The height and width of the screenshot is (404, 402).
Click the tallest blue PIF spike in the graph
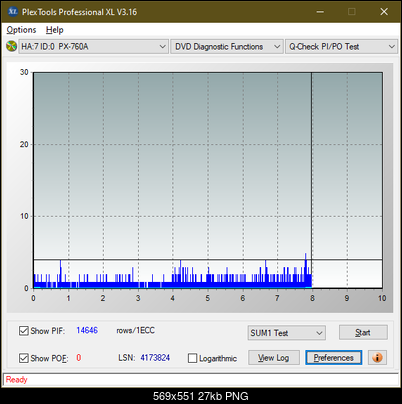[305, 270]
